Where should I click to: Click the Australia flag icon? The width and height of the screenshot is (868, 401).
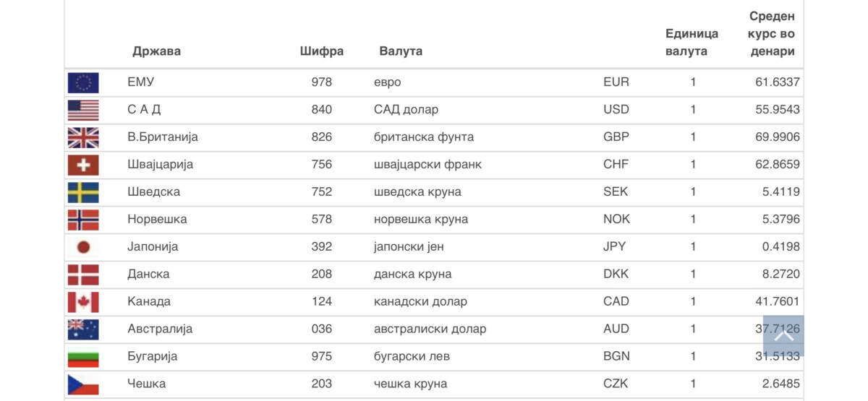click(83, 329)
